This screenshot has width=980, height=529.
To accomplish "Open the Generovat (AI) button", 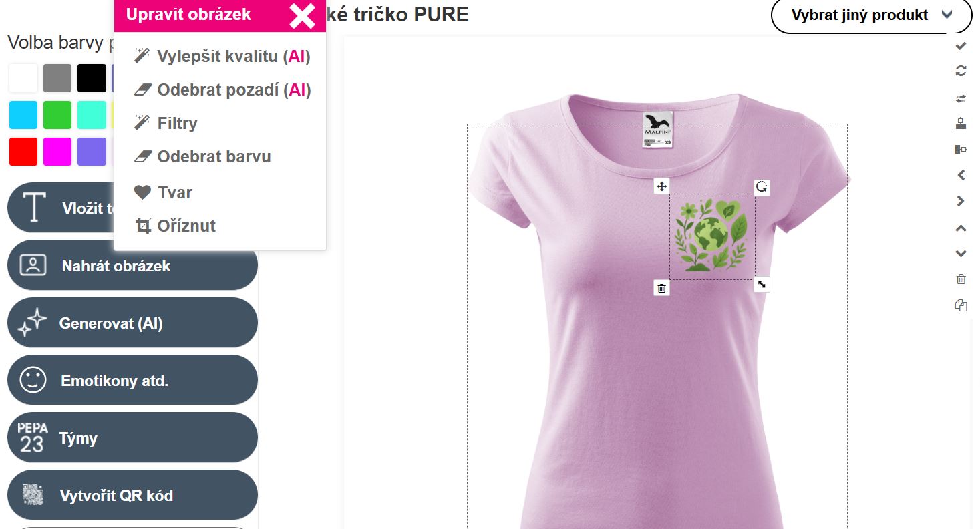I will pos(132,323).
